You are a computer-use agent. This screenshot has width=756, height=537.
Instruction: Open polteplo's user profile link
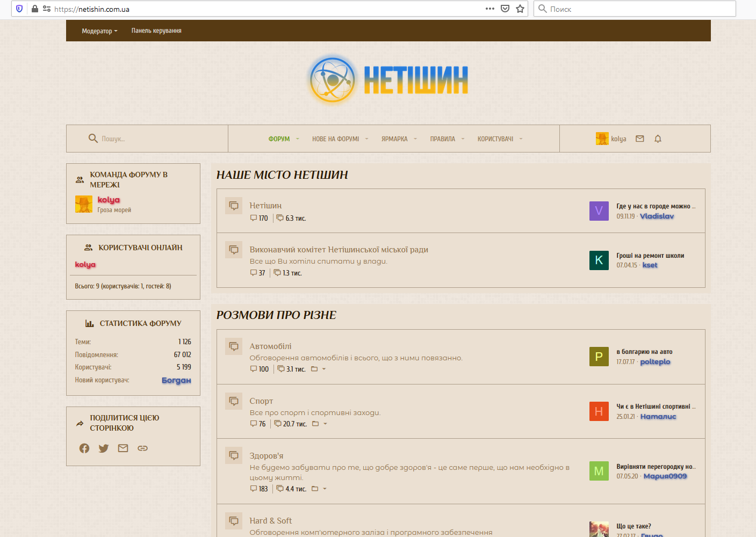655,362
